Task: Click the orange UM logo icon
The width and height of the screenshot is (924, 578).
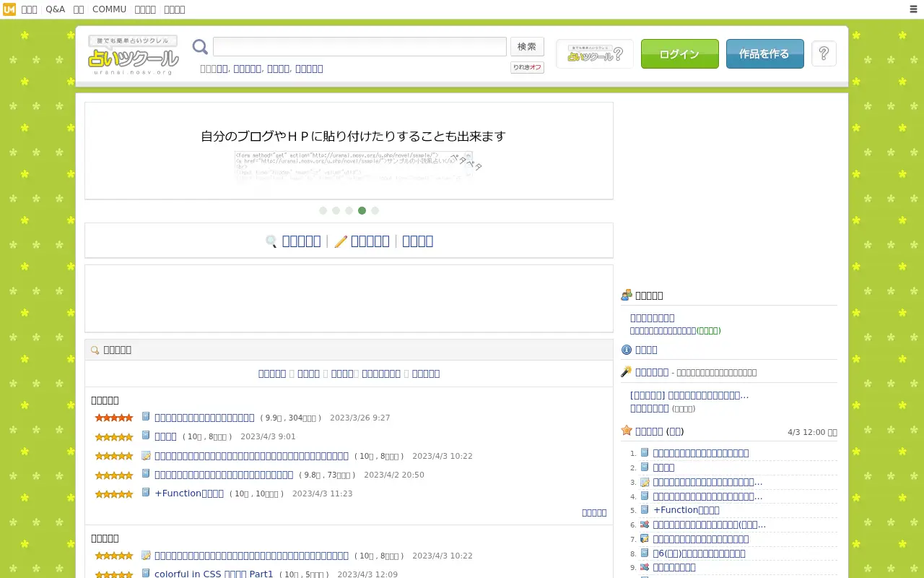Action: coord(9,9)
